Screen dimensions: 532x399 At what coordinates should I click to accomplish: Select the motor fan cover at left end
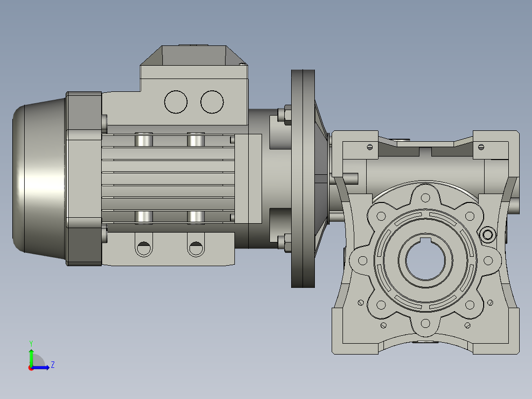click(x=39, y=179)
